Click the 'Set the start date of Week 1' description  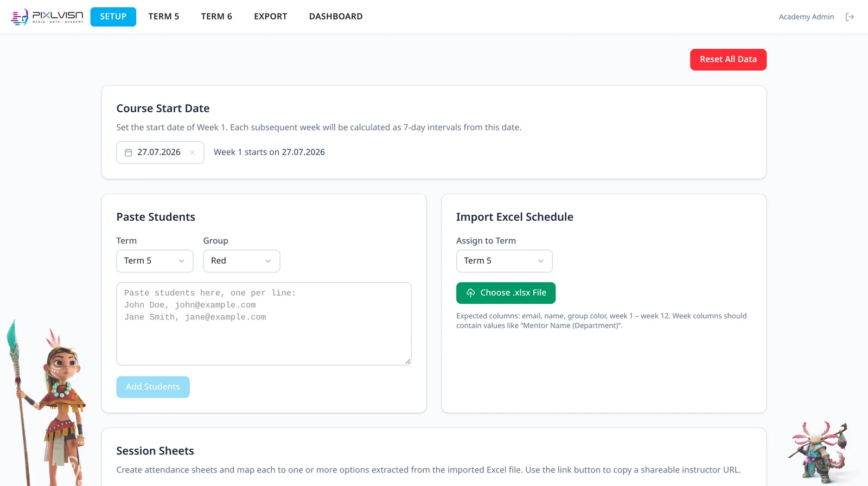click(319, 127)
